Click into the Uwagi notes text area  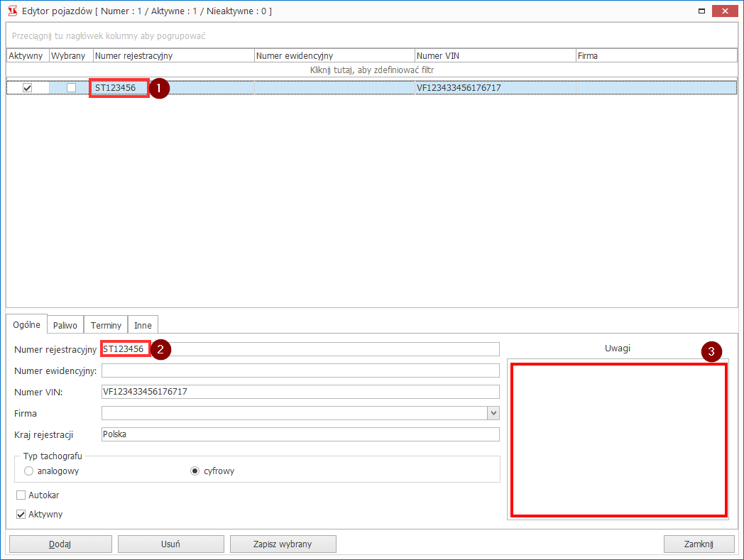[618, 440]
